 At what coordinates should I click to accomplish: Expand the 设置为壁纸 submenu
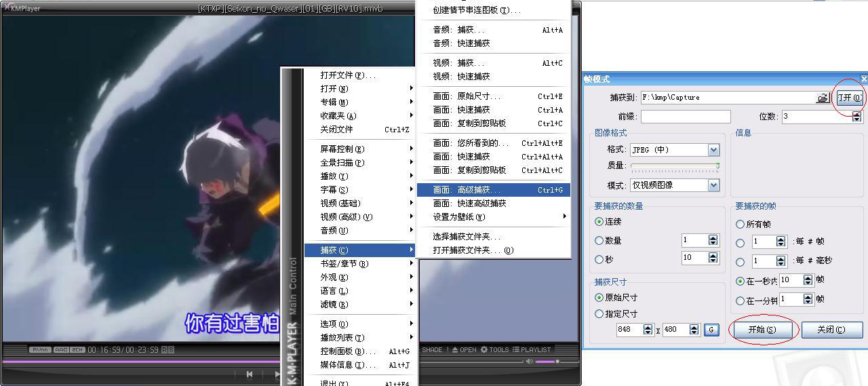pos(494,217)
